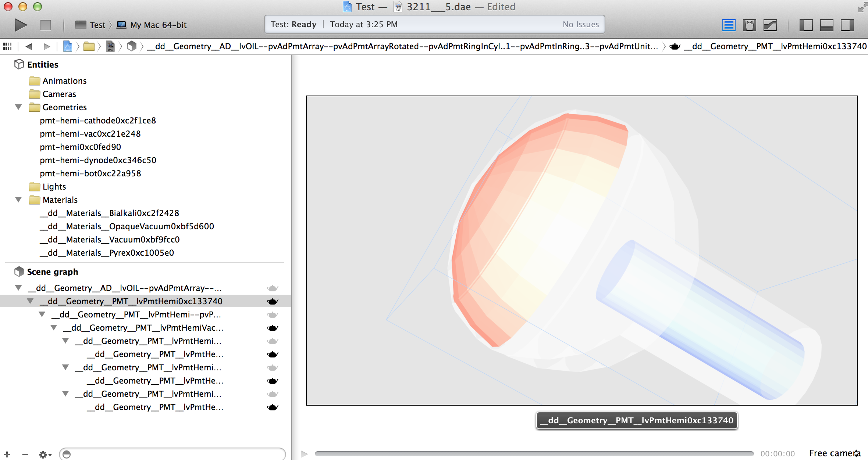
Task: Select OpaqueVacuum0xbf5d600 material
Action: 127,226
